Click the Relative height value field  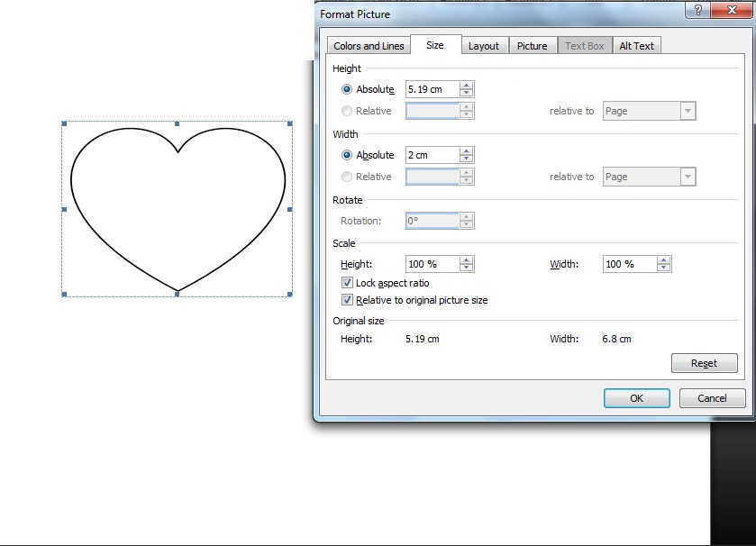[x=432, y=111]
